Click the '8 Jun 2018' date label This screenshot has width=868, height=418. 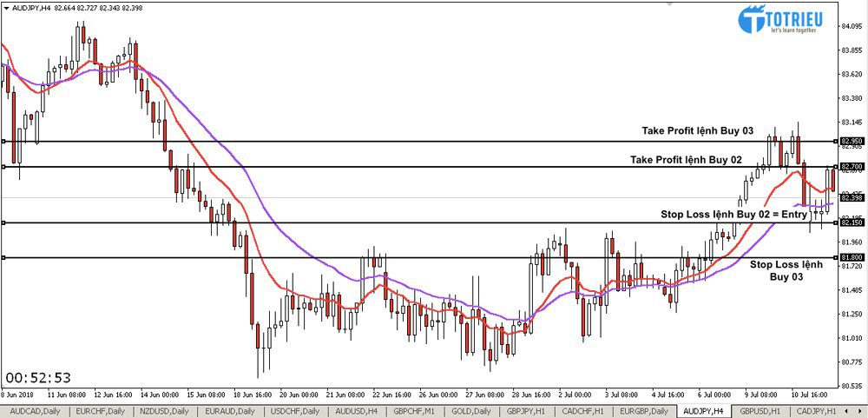click(16, 395)
